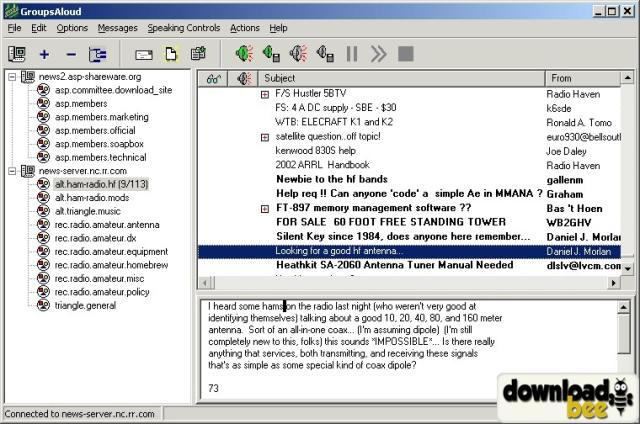Click the message body scrollbar thumb
The height and width of the screenshot is (424, 640).
click(624, 334)
